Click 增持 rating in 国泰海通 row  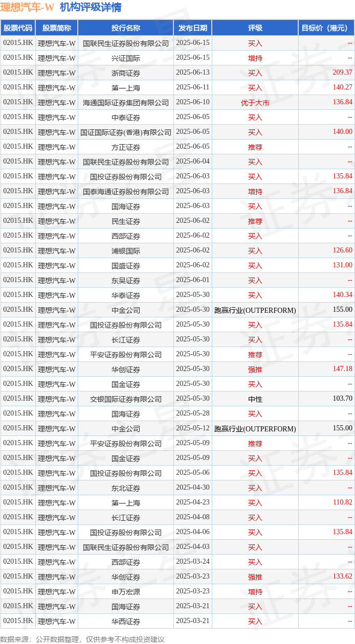[x=255, y=192]
